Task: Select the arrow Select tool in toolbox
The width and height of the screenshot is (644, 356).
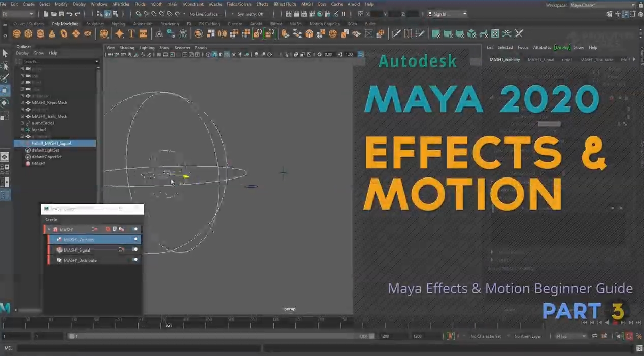Action: pyautogui.click(x=5, y=53)
